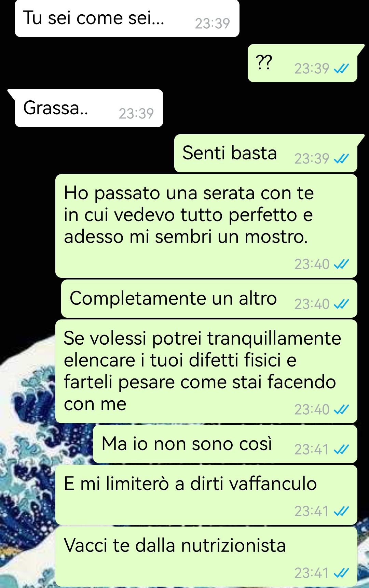Tap the 'E mi limiterò a dirti' message
The width and height of the screenshot is (369, 588).
(206, 495)
